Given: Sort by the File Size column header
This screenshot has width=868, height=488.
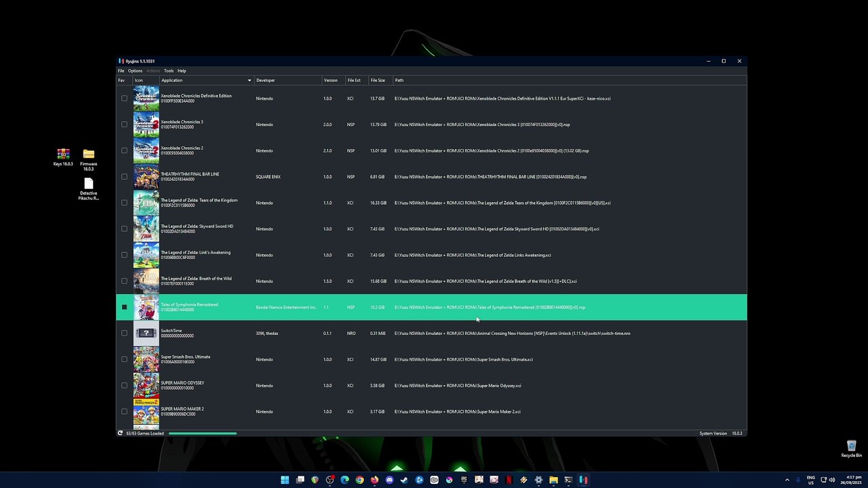Looking at the screenshot, I should click(x=380, y=80).
